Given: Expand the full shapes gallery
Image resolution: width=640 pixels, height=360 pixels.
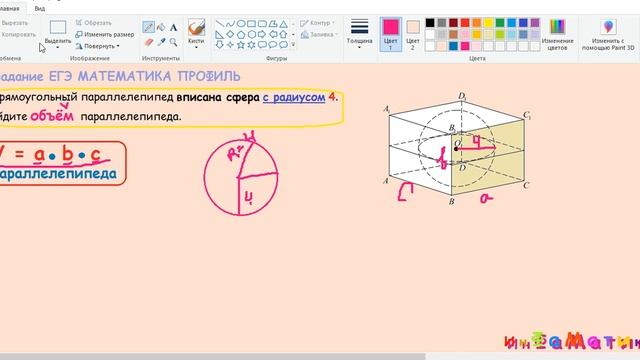Looking at the screenshot, I should 293,44.
